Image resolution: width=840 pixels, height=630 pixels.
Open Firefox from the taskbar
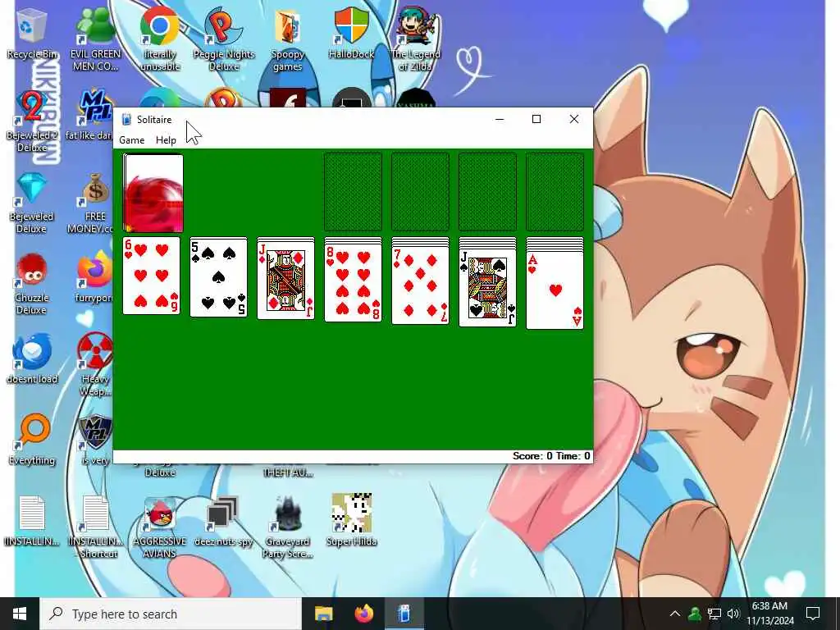click(x=364, y=614)
